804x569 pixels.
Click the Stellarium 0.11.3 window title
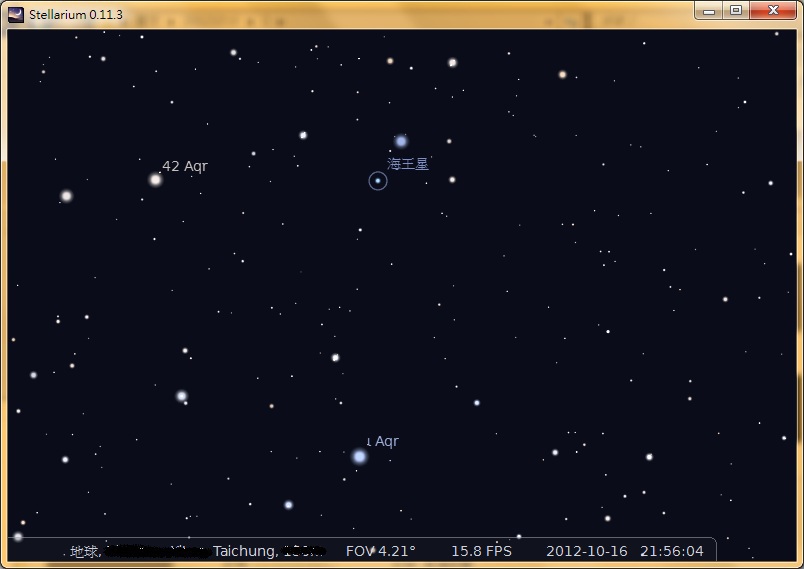point(76,14)
